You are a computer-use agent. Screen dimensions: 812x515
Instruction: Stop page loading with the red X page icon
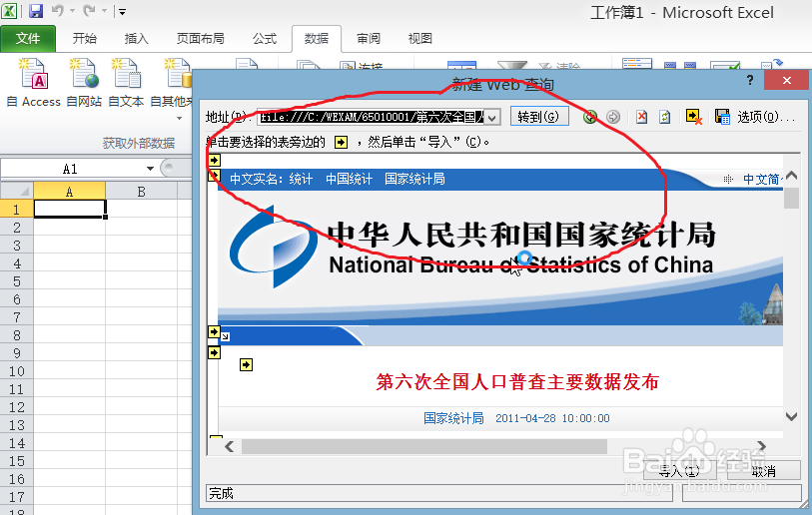click(641, 117)
